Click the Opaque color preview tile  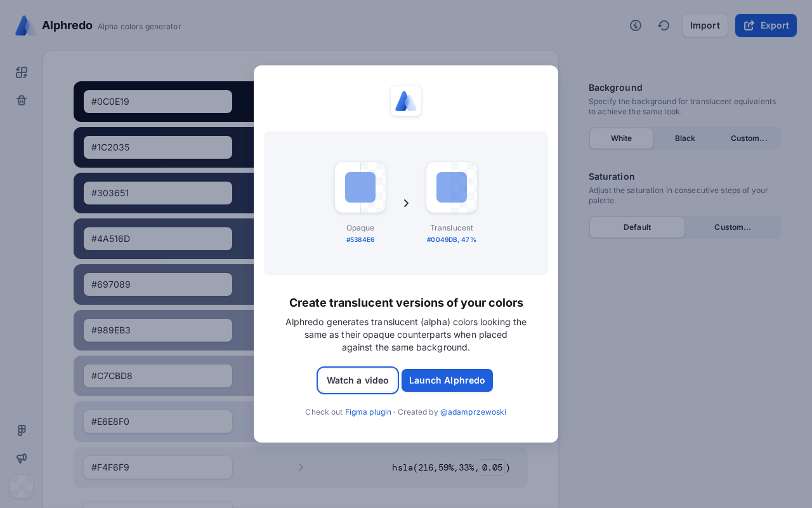click(360, 187)
